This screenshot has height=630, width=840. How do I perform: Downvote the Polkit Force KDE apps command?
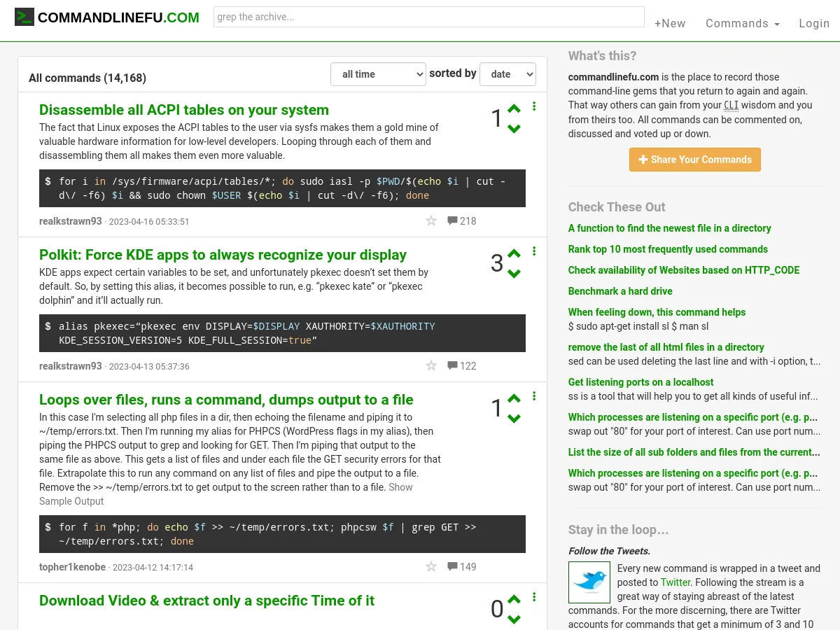point(514,274)
